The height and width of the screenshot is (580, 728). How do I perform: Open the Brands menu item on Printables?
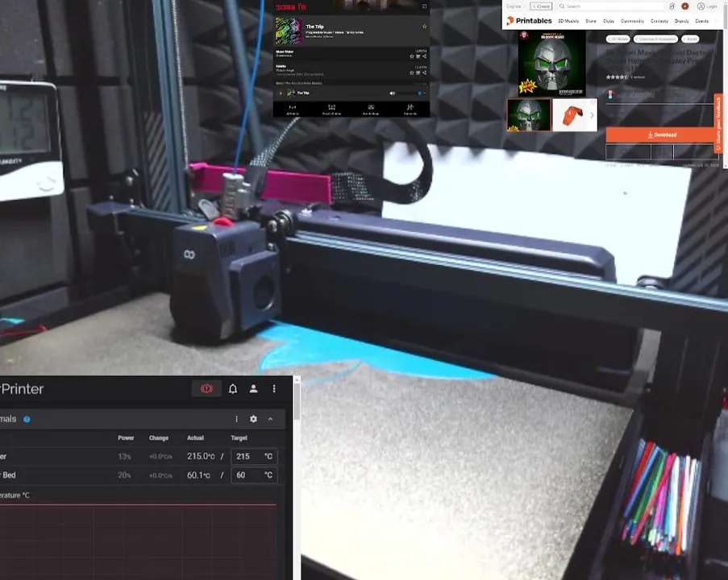681,21
